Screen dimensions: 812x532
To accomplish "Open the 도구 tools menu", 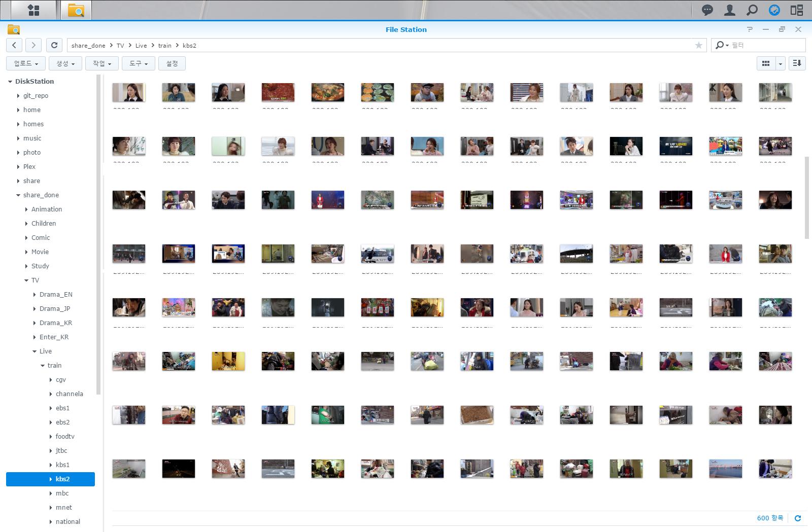I will coord(138,63).
